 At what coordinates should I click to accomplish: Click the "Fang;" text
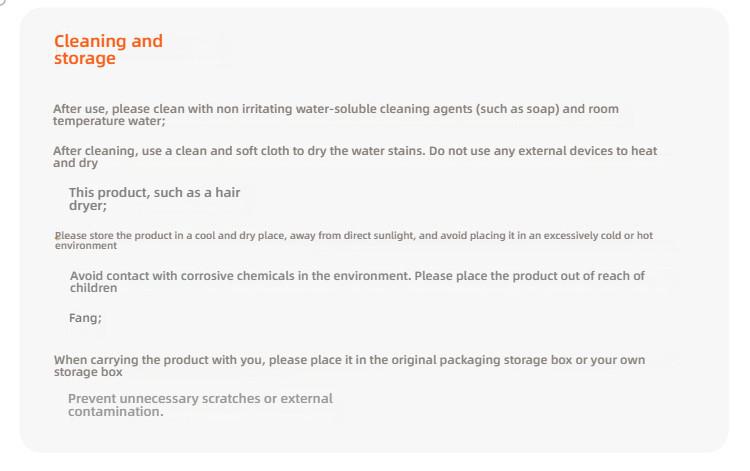[x=85, y=318]
